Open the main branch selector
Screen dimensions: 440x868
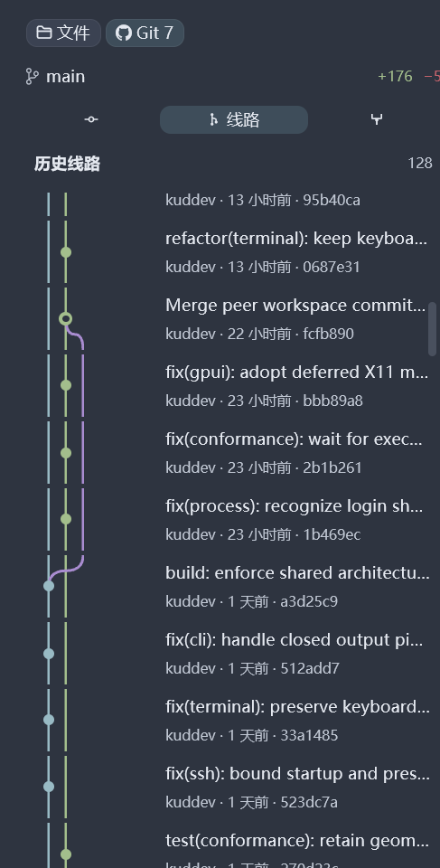55,76
